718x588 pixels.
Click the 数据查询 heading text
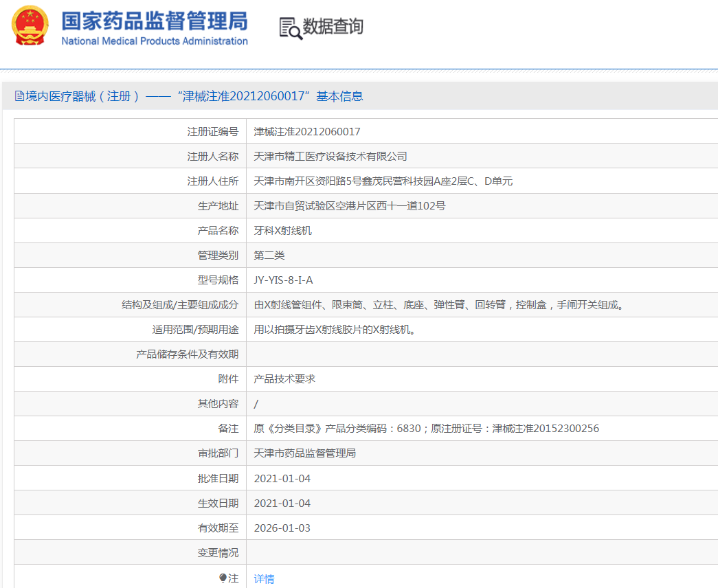(x=333, y=27)
